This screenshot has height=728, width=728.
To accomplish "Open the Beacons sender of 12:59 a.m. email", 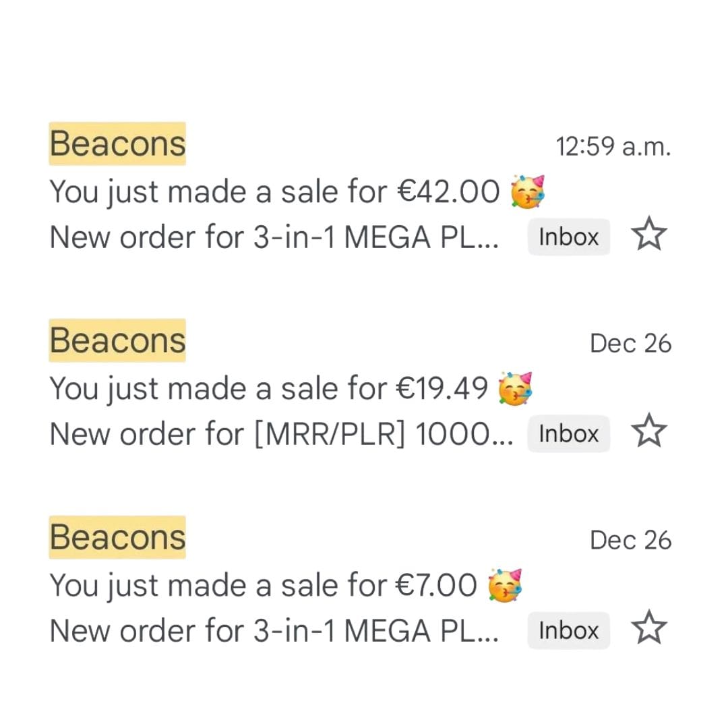I will [117, 144].
